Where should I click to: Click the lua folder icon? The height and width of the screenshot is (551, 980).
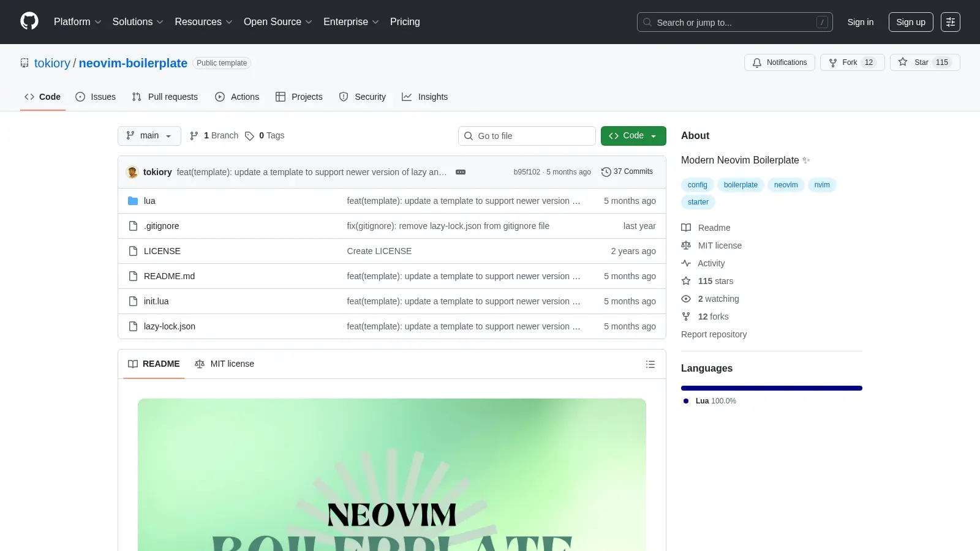tap(133, 201)
